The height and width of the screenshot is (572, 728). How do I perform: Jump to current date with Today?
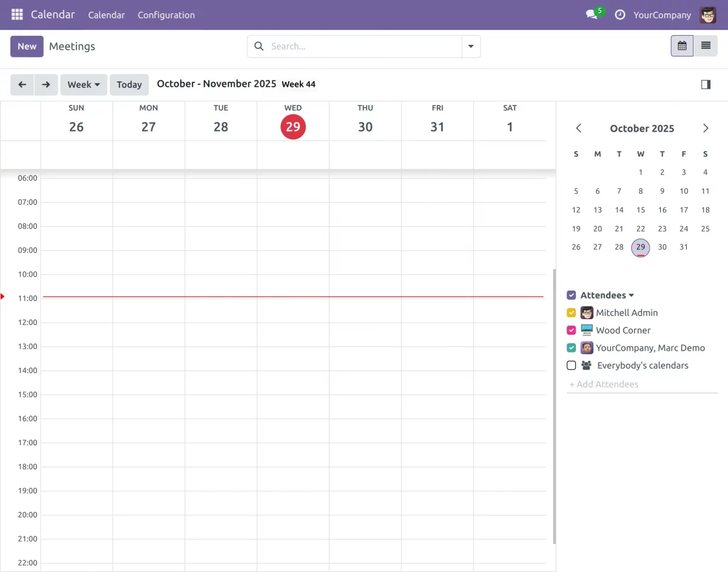tap(129, 84)
